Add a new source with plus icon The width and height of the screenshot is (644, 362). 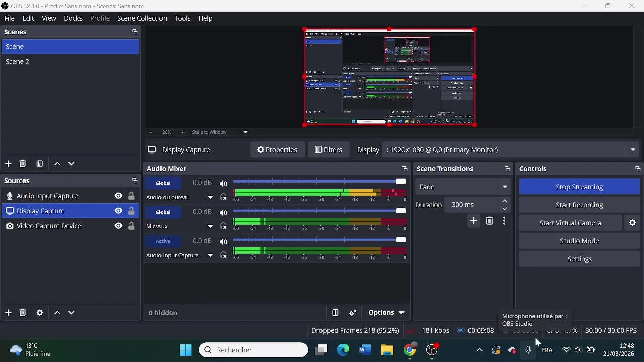click(x=8, y=313)
